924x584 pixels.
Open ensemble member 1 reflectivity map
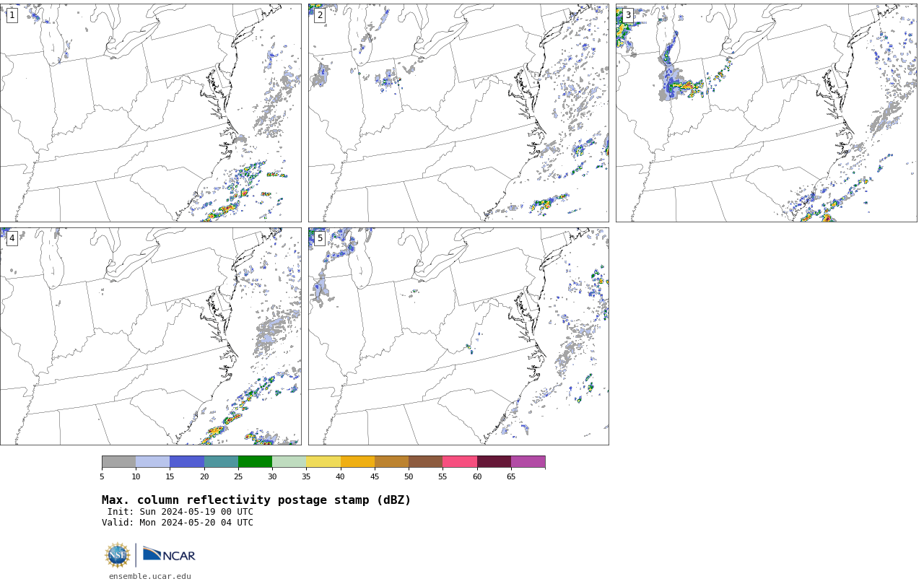[x=150, y=113]
